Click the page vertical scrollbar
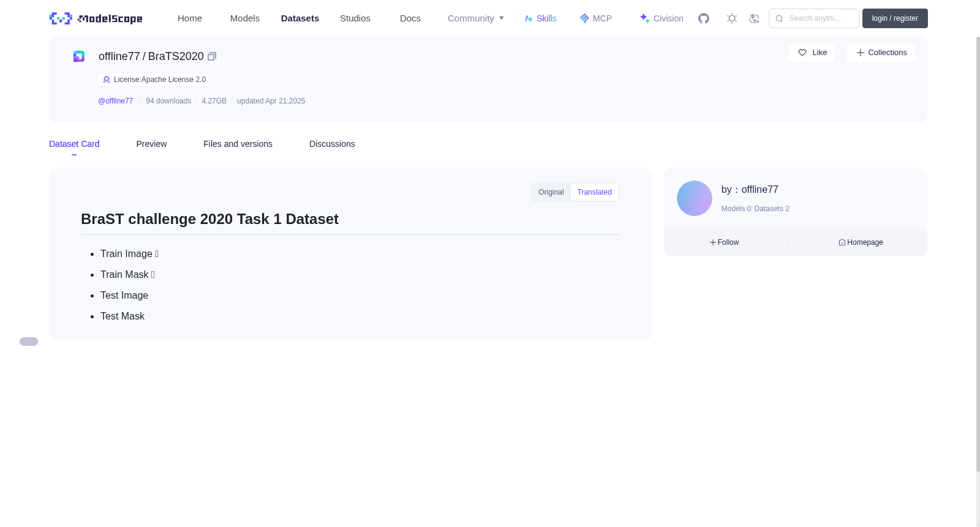Image resolution: width=980 pixels, height=527 pixels. (978, 254)
